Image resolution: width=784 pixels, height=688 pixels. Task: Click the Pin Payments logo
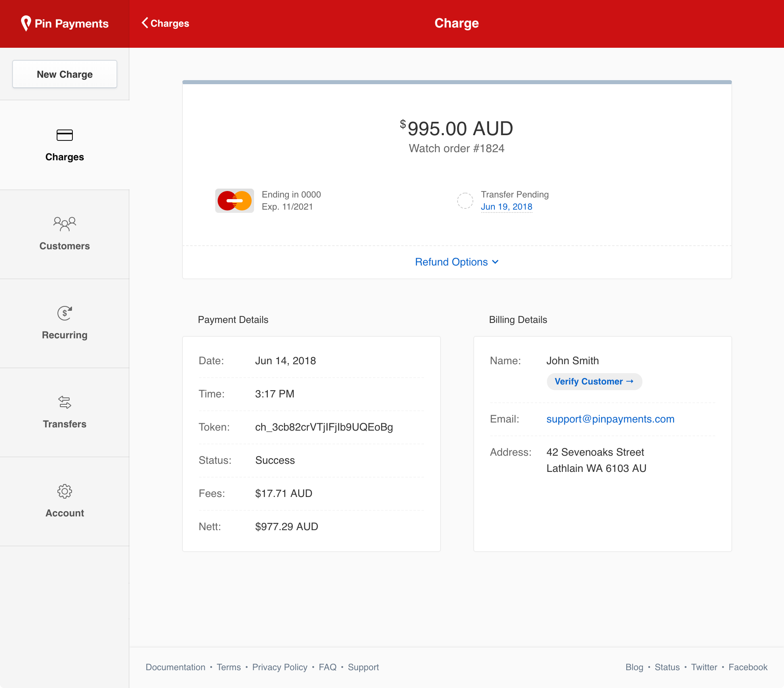click(x=65, y=23)
